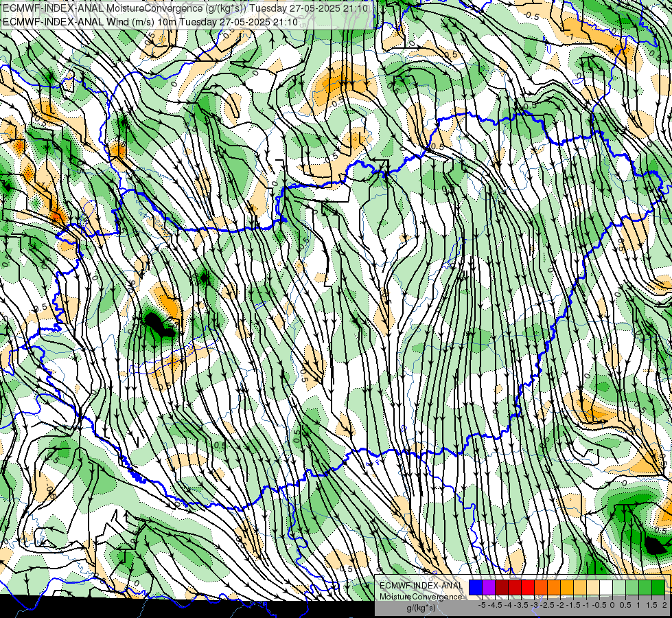Select the positive '2' legend scale value

click(x=664, y=605)
